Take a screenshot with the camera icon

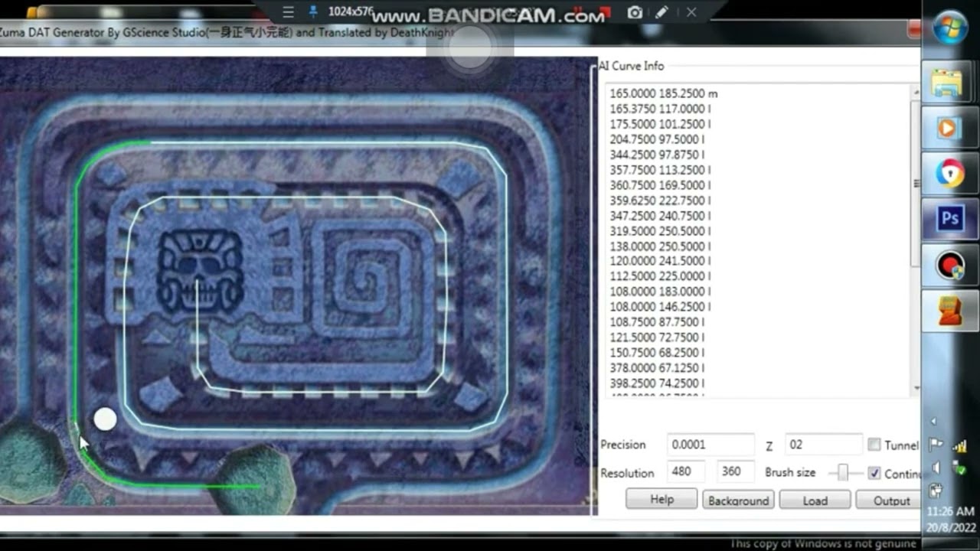pos(635,12)
